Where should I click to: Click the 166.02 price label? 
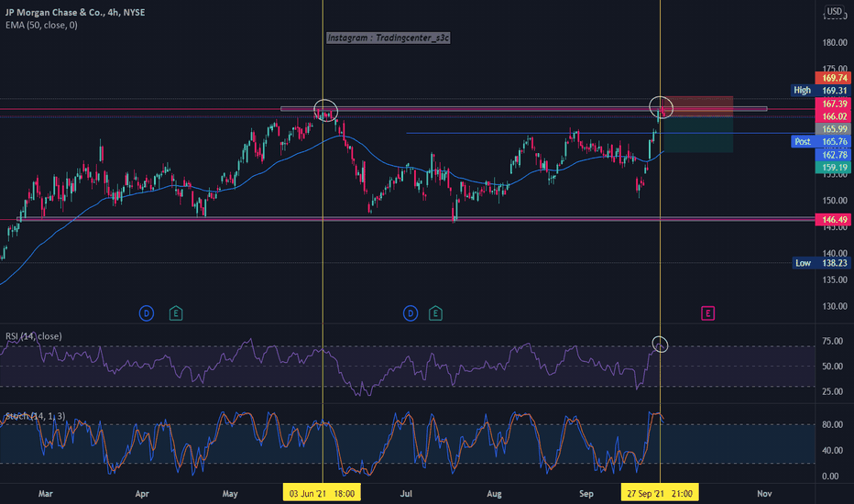tap(833, 116)
